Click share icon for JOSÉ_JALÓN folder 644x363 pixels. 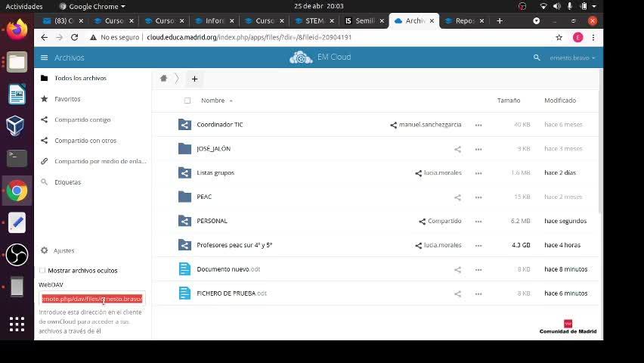tap(457, 149)
